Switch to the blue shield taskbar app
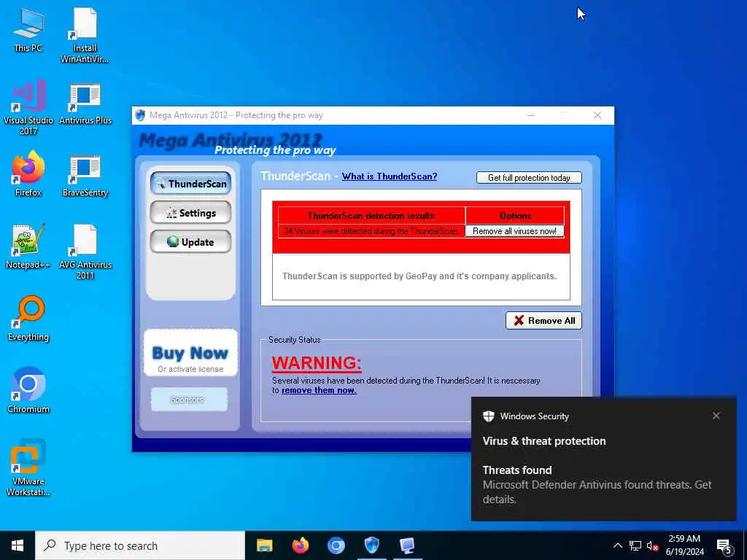Screen dimensions: 747x560 [371, 545]
